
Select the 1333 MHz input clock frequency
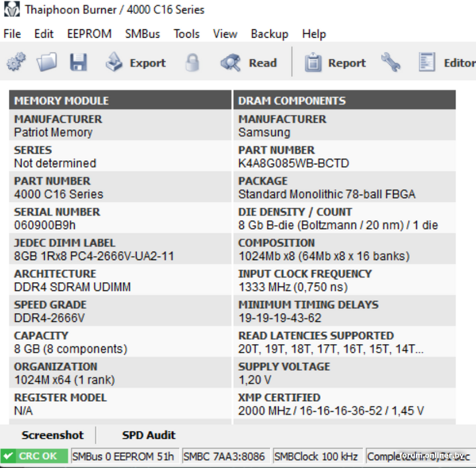point(293,287)
